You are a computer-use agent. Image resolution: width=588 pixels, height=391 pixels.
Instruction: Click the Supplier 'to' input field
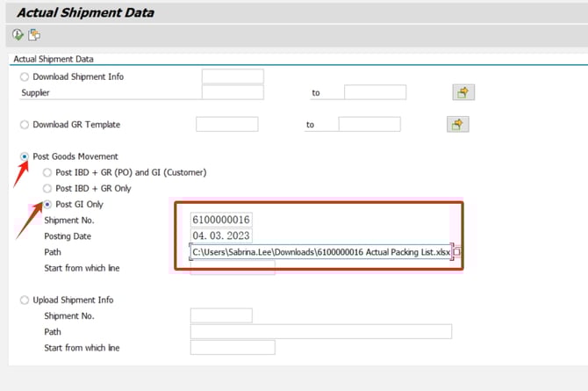click(375, 92)
